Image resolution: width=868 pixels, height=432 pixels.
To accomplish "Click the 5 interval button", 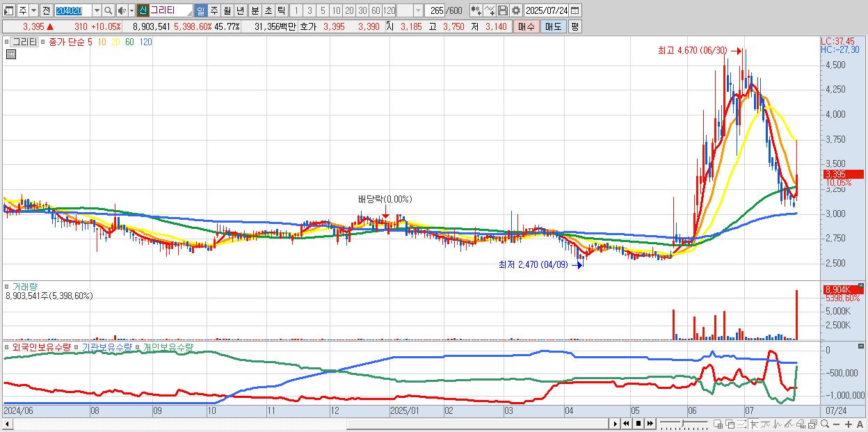I will tap(323, 10).
